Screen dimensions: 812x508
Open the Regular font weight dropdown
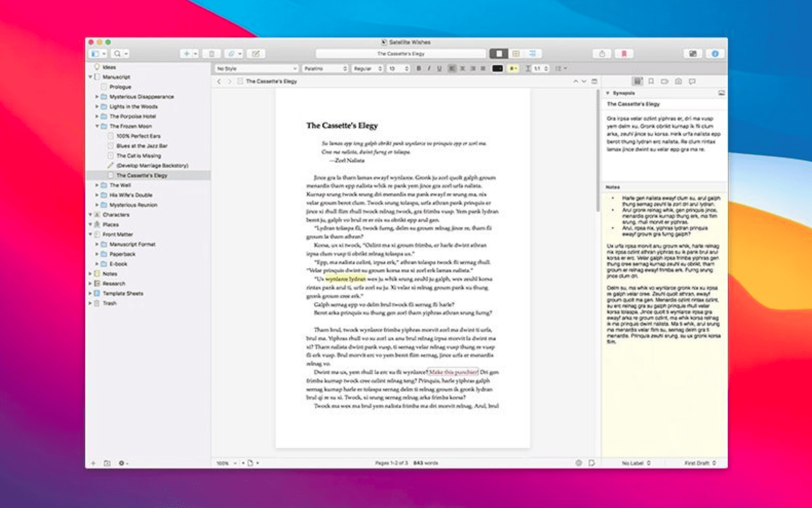367,69
